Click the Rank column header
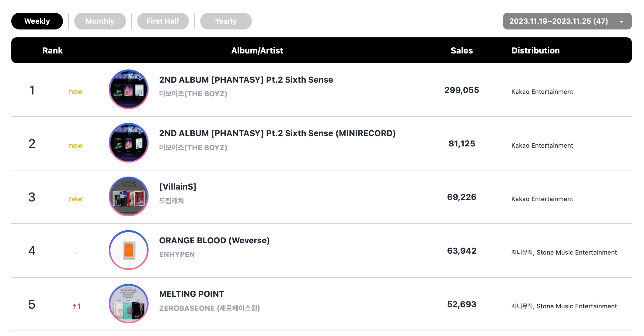Viewport: 644px width, 336px height. [52, 50]
